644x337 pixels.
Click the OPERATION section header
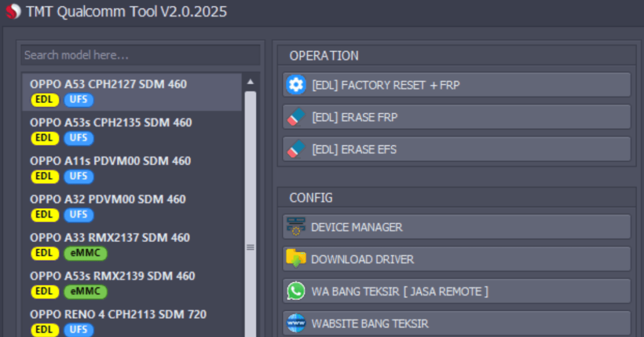(x=324, y=56)
